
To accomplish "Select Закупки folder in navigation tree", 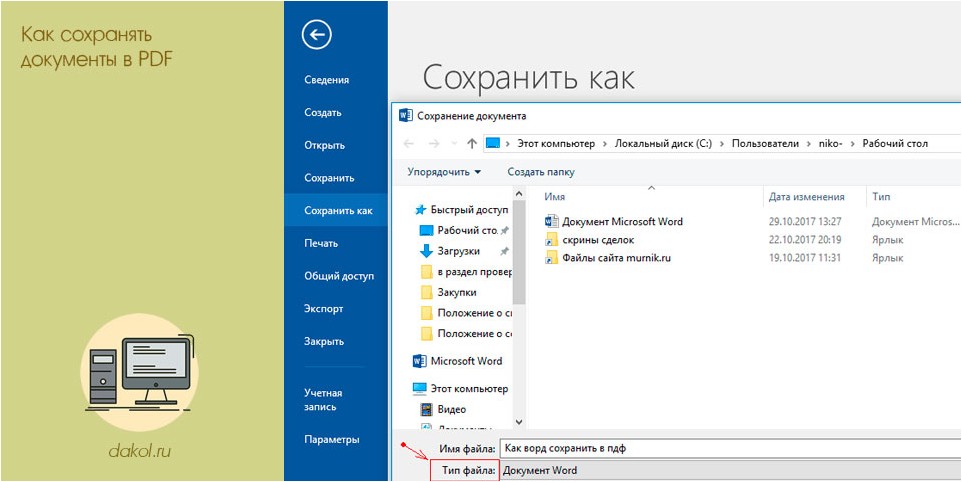I will click(x=456, y=293).
